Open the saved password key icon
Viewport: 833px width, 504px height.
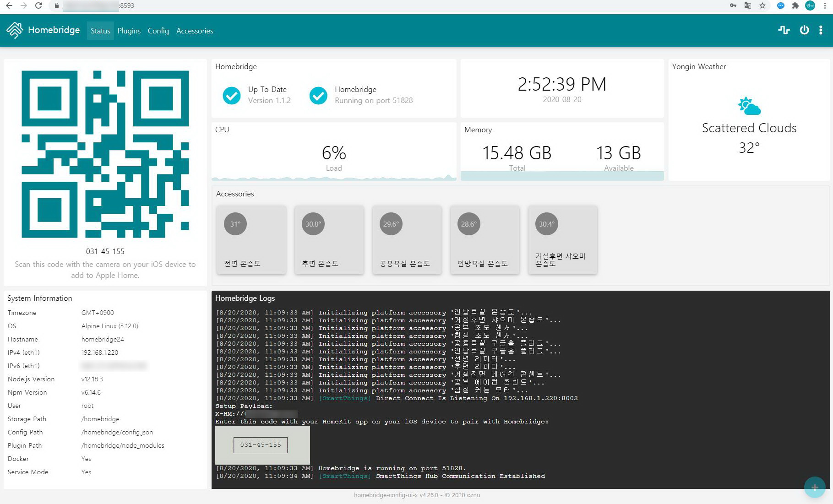(733, 5)
